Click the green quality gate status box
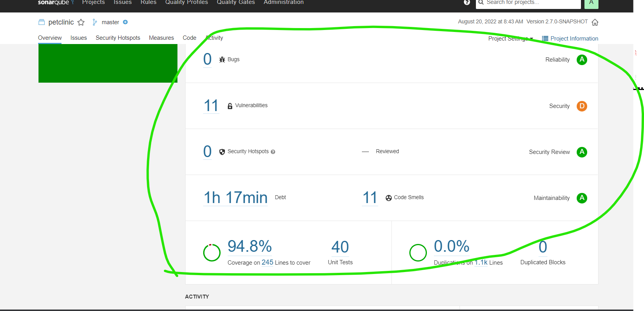The width and height of the screenshot is (644, 311). point(108,63)
